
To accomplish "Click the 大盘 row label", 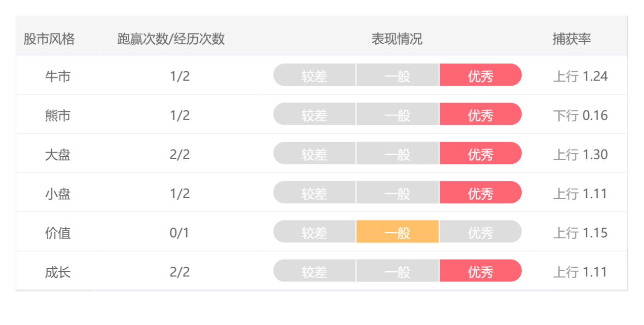I will point(58,155).
